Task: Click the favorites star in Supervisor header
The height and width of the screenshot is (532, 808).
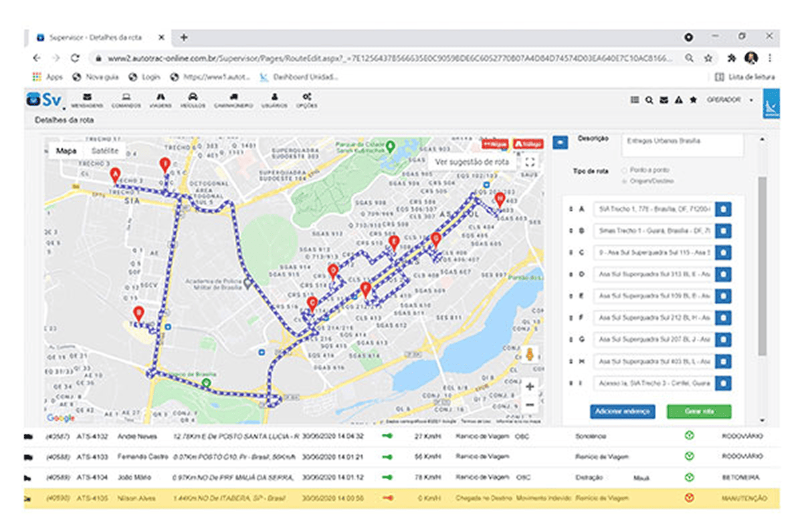Action: [x=693, y=100]
